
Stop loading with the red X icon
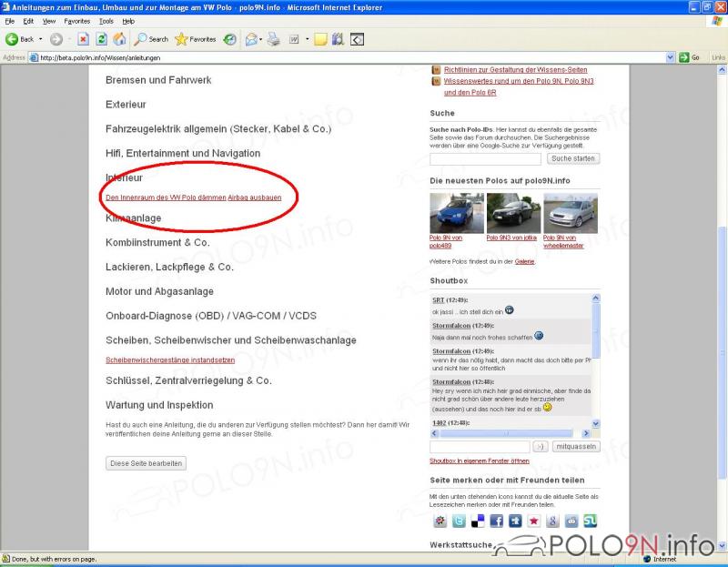pyautogui.click(x=83, y=39)
